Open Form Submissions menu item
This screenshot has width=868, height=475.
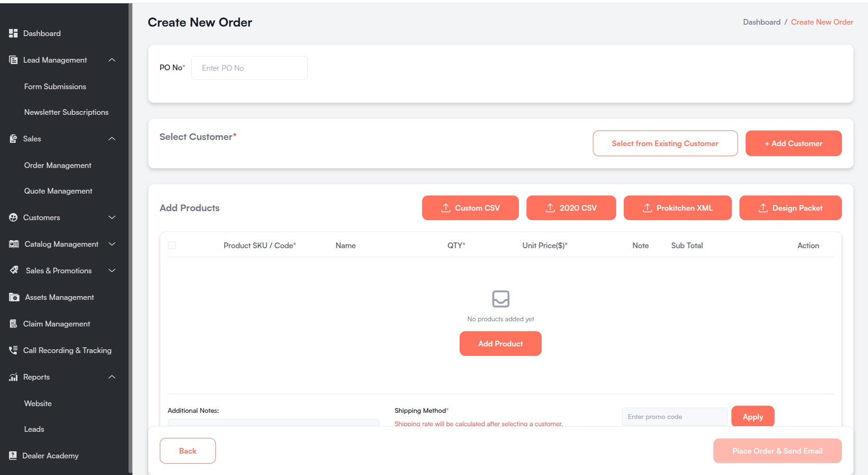55,86
